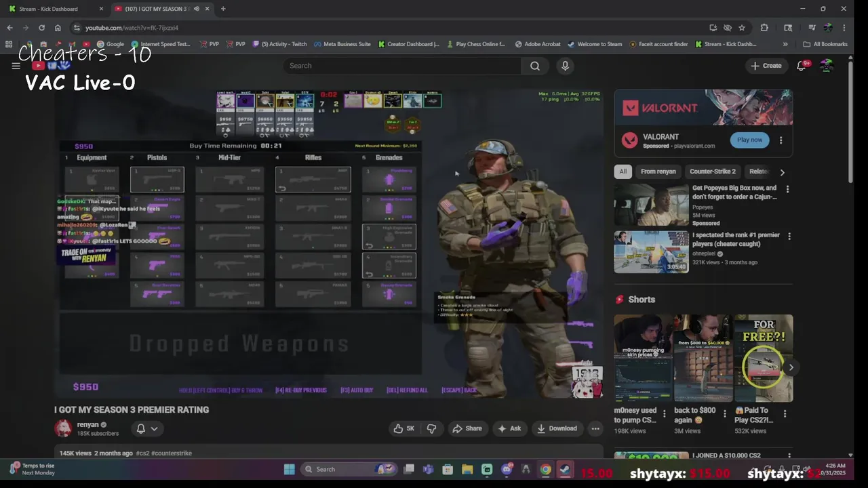Select the All filter chip

(x=623, y=171)
